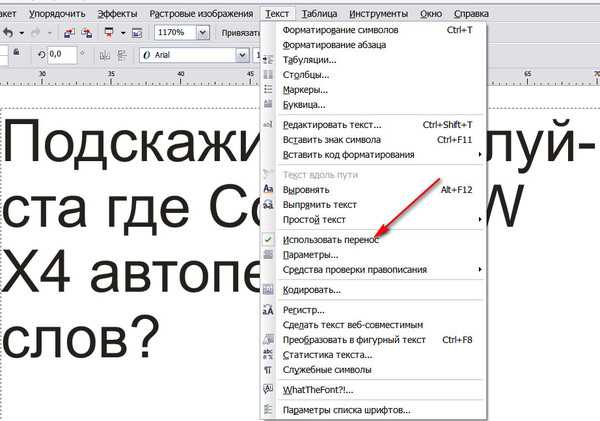The width and height of the screenshot is (600, 421).
Task: Open the Справка menu
Action: (471, 14)
